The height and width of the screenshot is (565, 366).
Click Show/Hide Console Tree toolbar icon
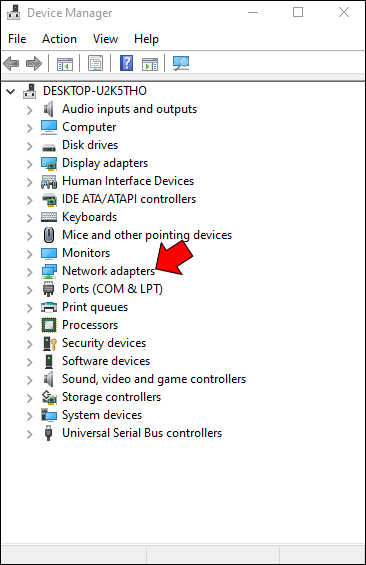[65, 64]
